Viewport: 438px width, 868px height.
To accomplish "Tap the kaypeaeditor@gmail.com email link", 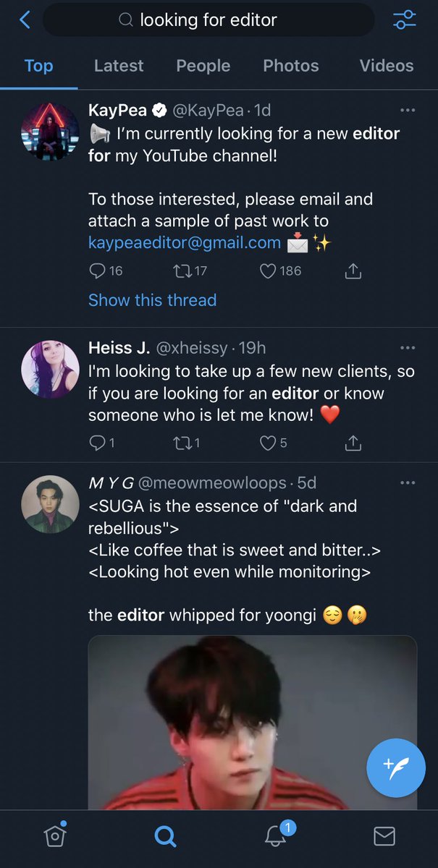I will [x=185, y=243].
